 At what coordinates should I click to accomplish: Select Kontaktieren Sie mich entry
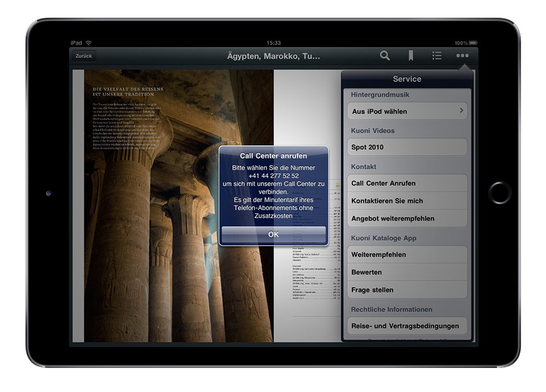click(407, 201)
